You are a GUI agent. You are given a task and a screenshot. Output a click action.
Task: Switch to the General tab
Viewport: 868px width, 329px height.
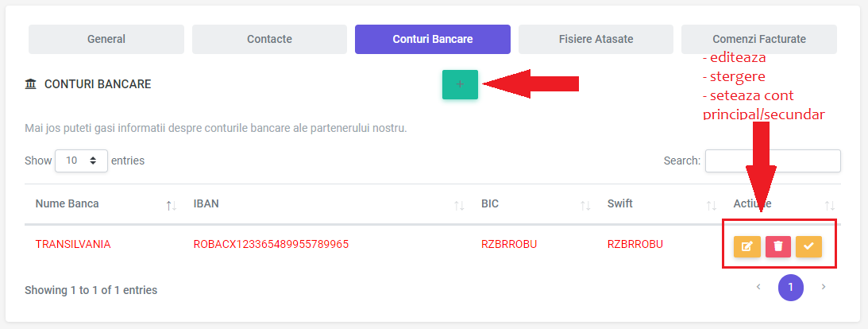coord(106,39)
